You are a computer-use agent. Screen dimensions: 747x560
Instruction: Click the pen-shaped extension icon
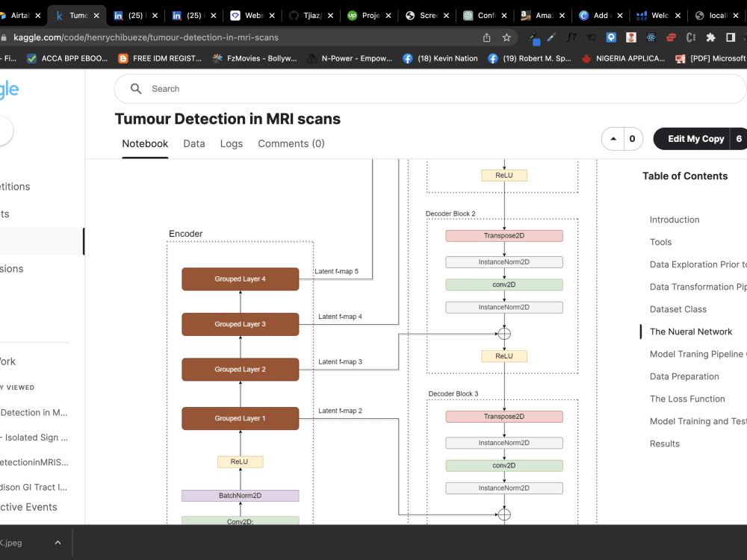(552, 37)
